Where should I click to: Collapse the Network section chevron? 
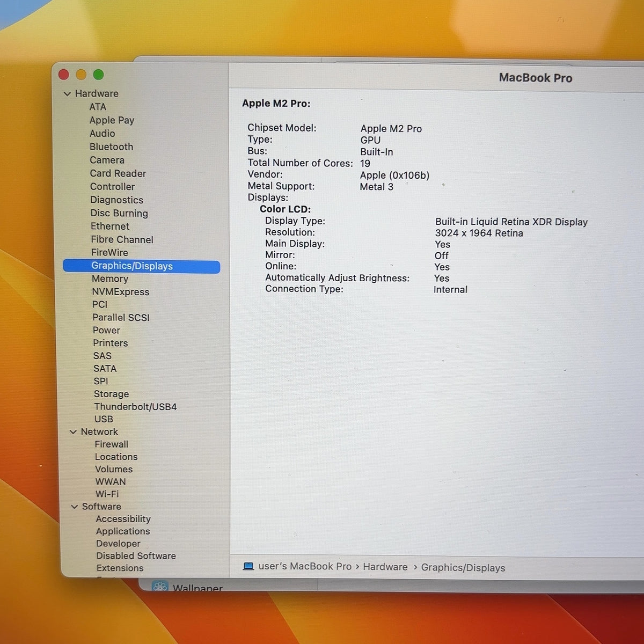pos(73,432)
